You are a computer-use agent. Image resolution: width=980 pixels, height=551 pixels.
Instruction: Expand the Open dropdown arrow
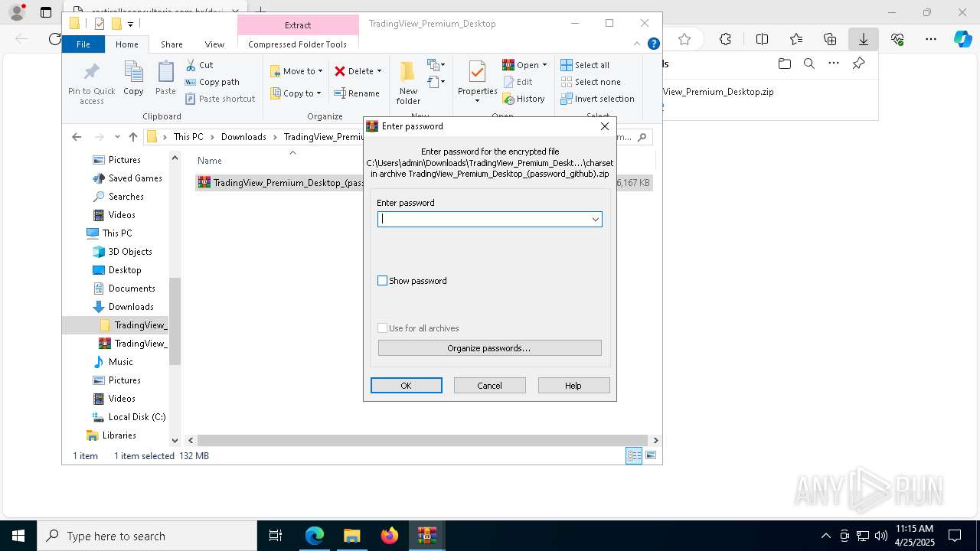[x=544, y=65]
